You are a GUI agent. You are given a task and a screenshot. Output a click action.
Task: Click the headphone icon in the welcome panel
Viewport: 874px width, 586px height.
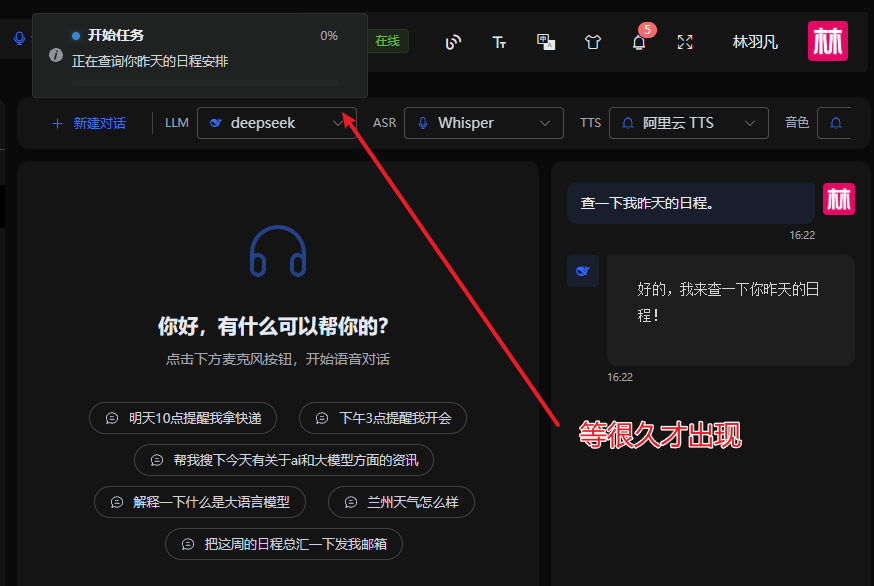pos(278,251)
